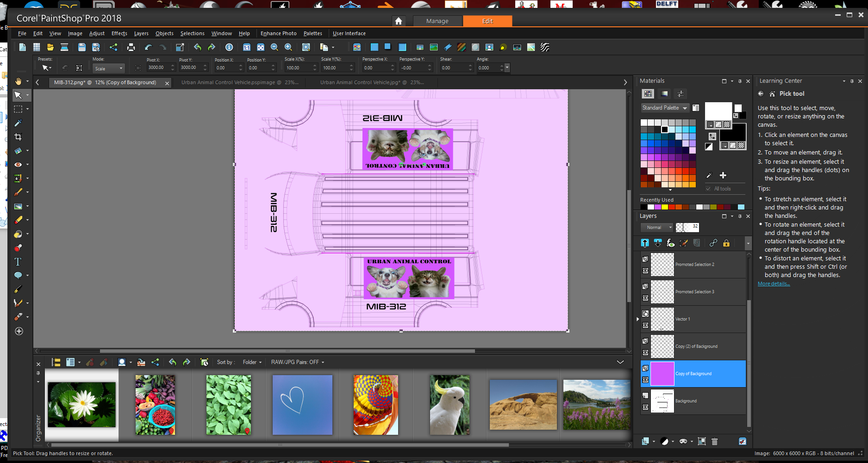Image resolution: width=868 pixels, height=463 pixels.
Task: Select the Dropper tool
Action: tap(18, 123)
